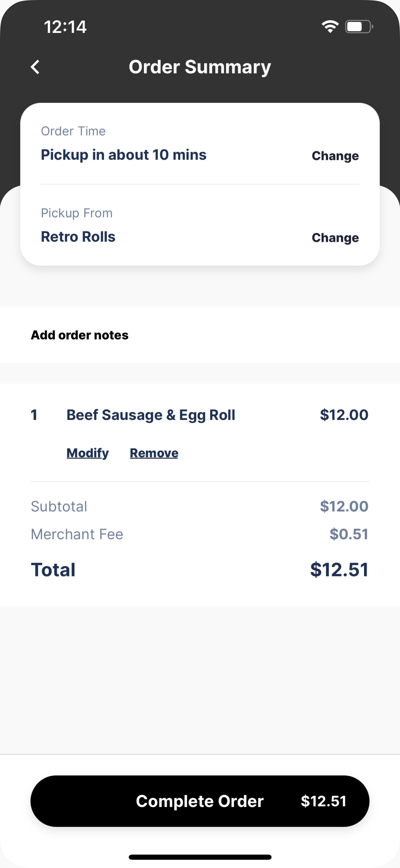The width and height of the screenshot is (400, 868).
Task: Tap the Retro Rolls store name
Action: 78,237
